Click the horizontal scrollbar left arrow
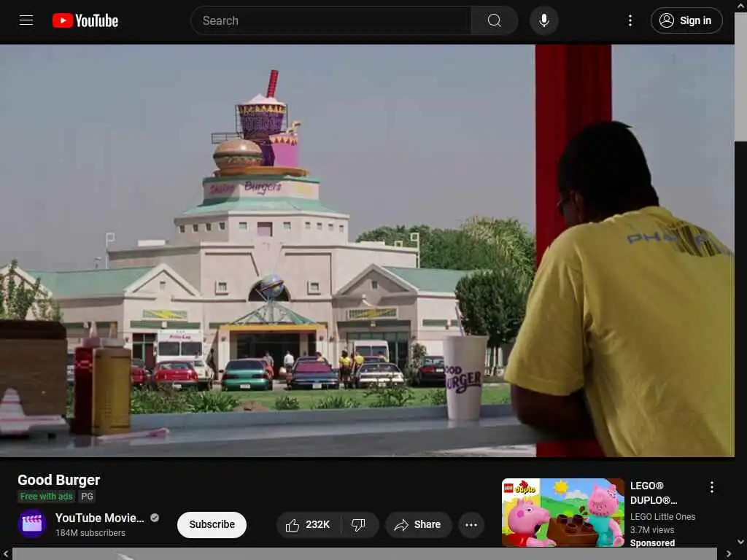 (x=6, y=554)
